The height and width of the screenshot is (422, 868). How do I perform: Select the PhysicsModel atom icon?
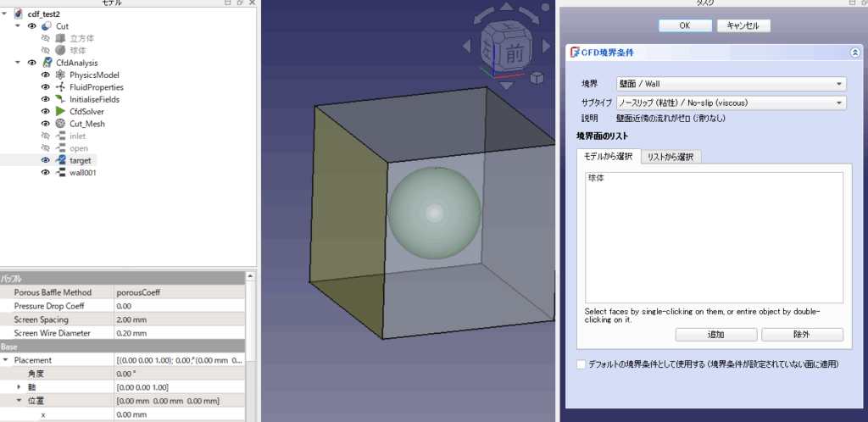click(x=60, y=75)
